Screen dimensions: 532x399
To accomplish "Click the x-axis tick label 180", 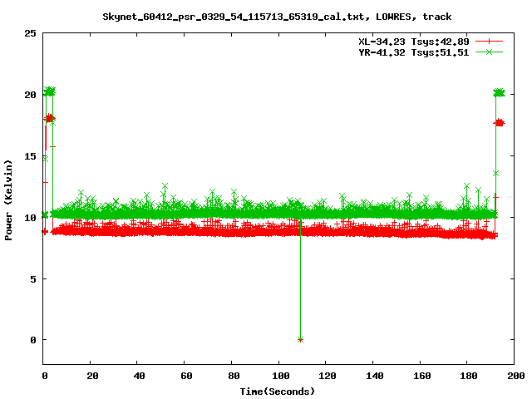I will point(469,376).
